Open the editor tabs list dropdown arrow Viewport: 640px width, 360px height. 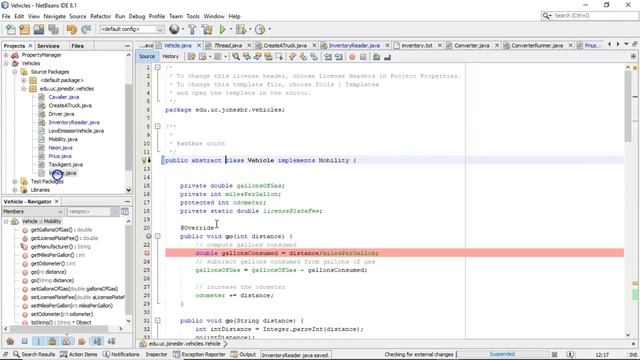tap(627, 44)
